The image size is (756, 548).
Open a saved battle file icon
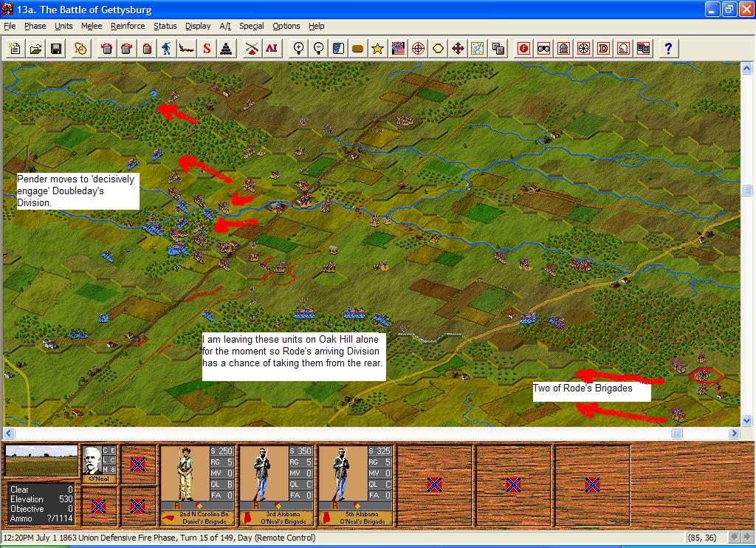click(35, 48)
